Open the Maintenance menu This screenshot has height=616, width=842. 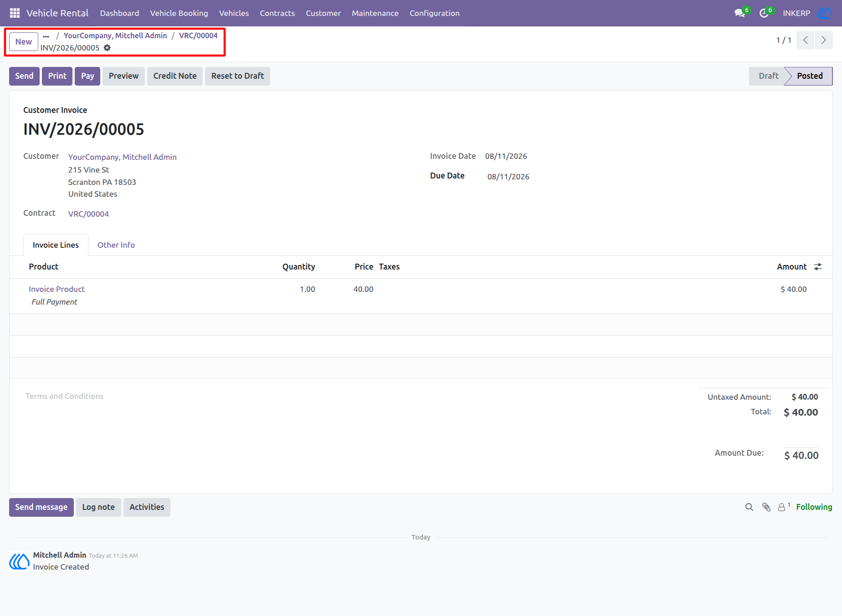pyautogui.click(x=375, y=13)
